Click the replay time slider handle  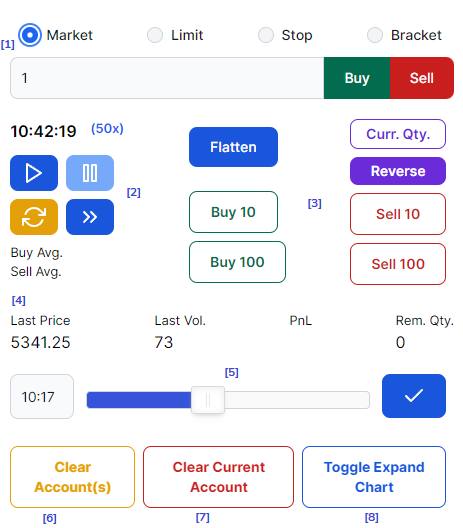coord(208,400)
